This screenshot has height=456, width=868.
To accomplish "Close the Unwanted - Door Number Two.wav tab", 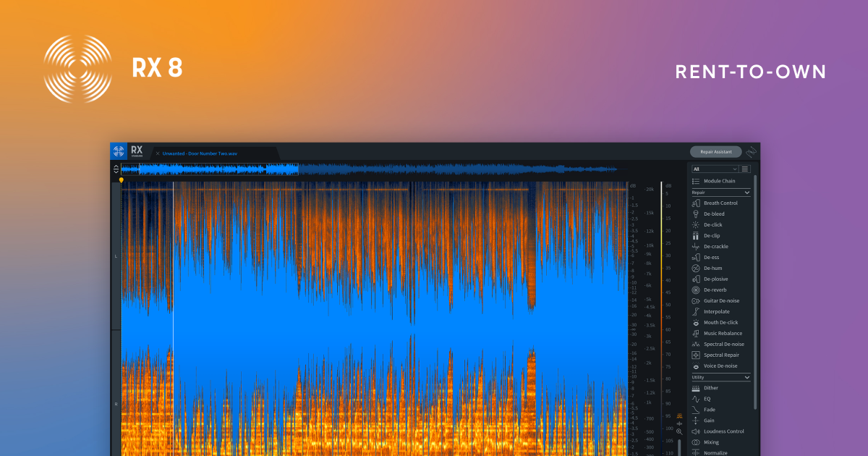I will click(x=158, y=153).
